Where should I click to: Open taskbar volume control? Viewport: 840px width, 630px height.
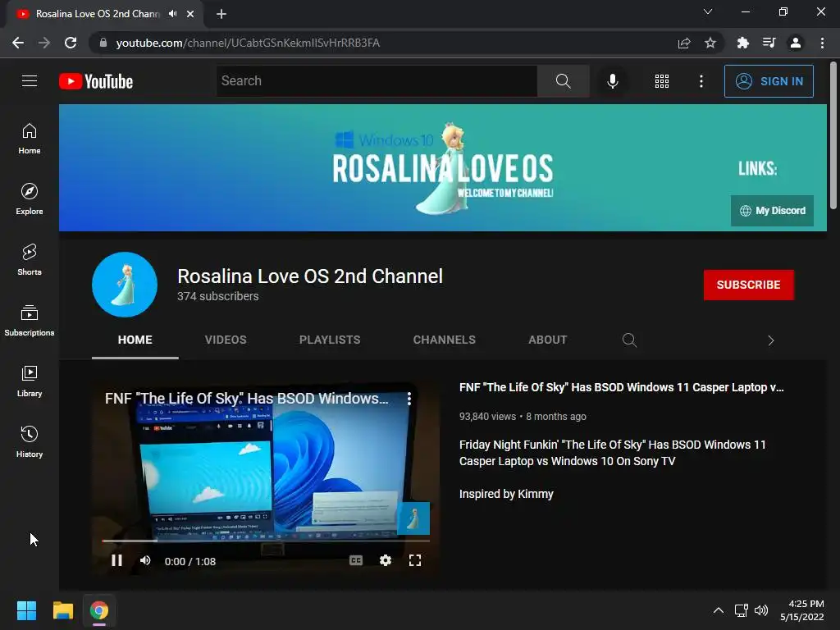click(x=761, y=610)
